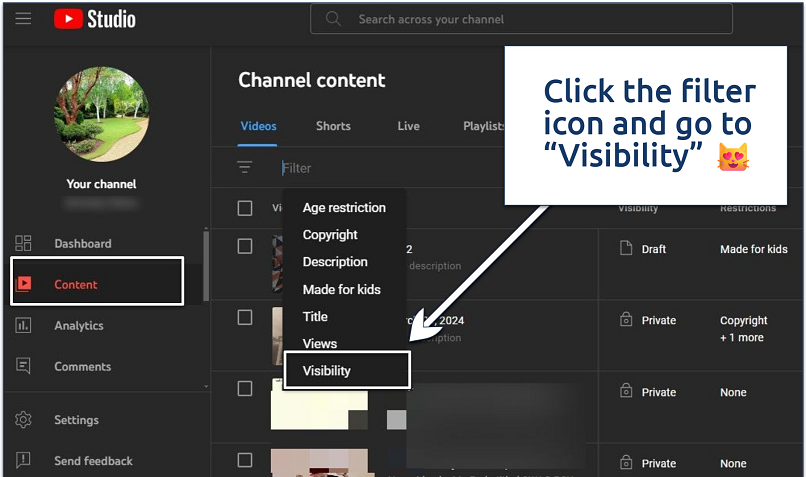Switch to the Live tab
Viewport: 806px width, 477px height.
pyautogui.click(x=408, y=126)
